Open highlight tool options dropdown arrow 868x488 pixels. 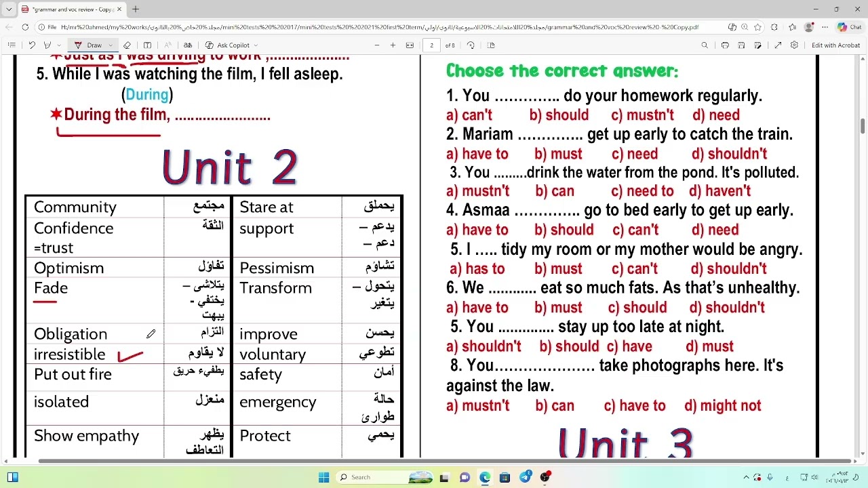pos(58,45)
